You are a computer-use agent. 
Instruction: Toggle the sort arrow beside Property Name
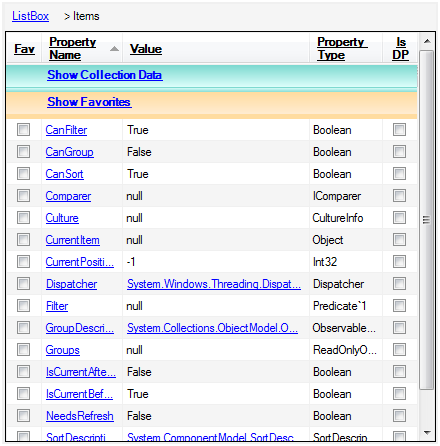114,49
